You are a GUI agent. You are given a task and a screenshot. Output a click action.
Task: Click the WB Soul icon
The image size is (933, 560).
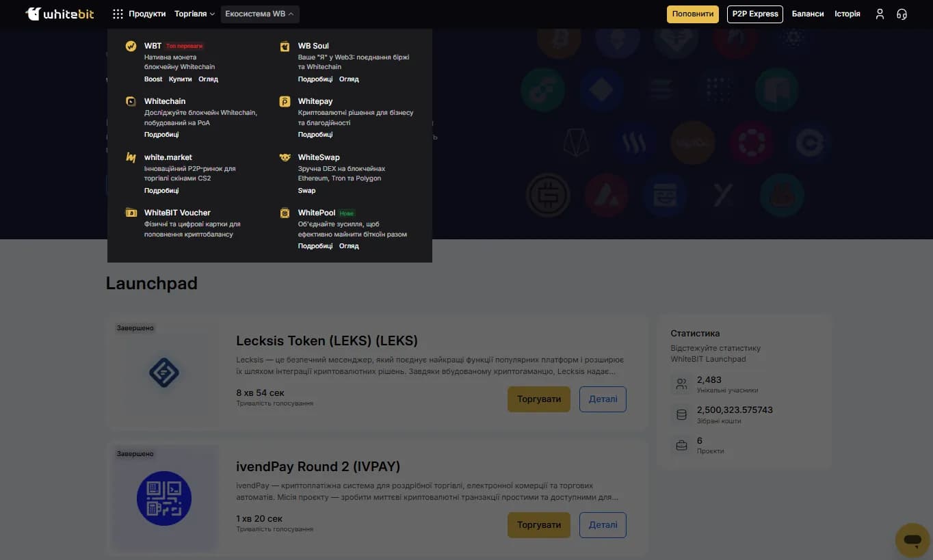285,46
